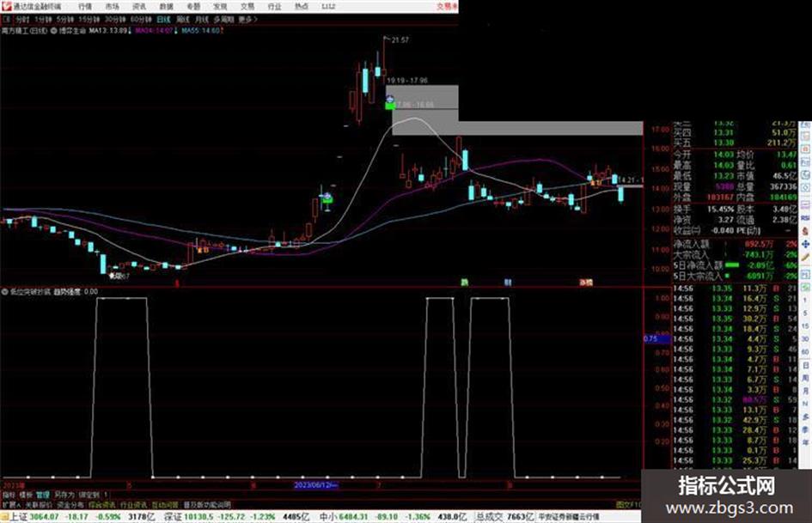Screen dimensions: 812x523
Task: Open the 数据 menu
Action: [166, 7]
